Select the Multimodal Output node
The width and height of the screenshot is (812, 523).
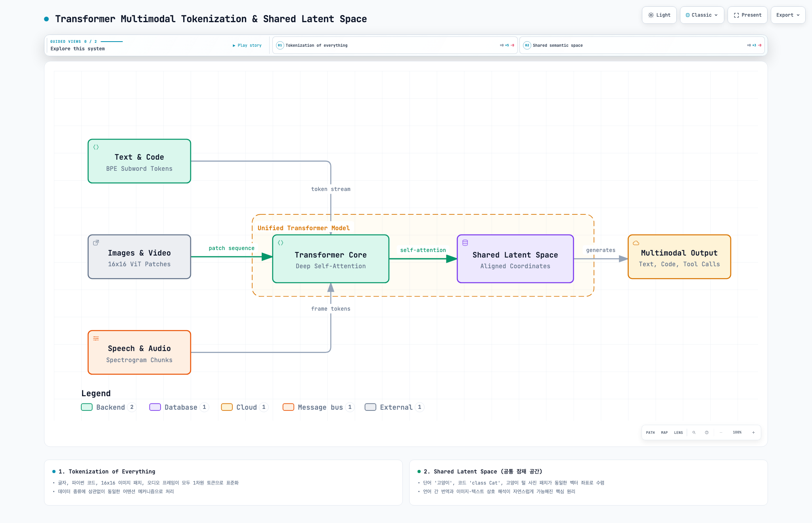point(679,257)
